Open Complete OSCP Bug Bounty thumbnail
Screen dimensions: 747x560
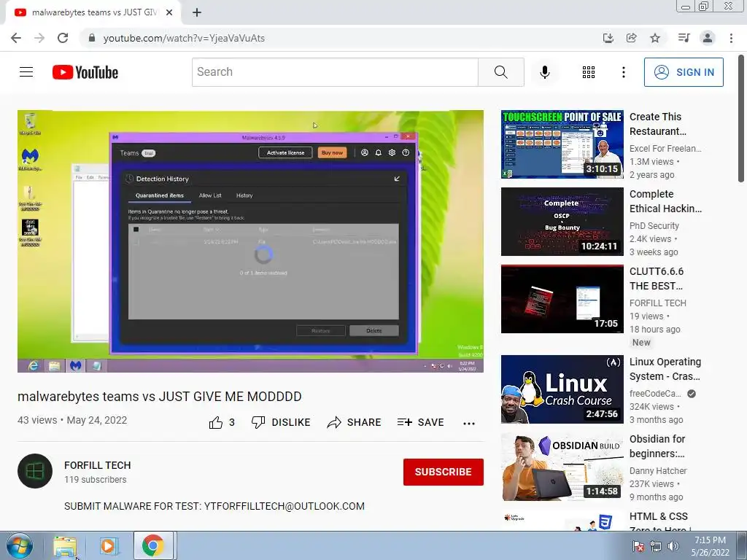562,222
